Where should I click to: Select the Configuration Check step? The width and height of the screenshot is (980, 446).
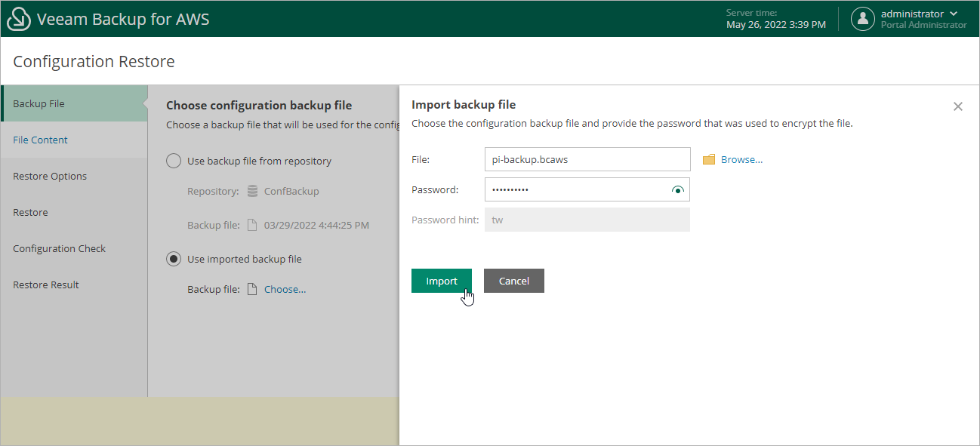[x=60, y=248]
